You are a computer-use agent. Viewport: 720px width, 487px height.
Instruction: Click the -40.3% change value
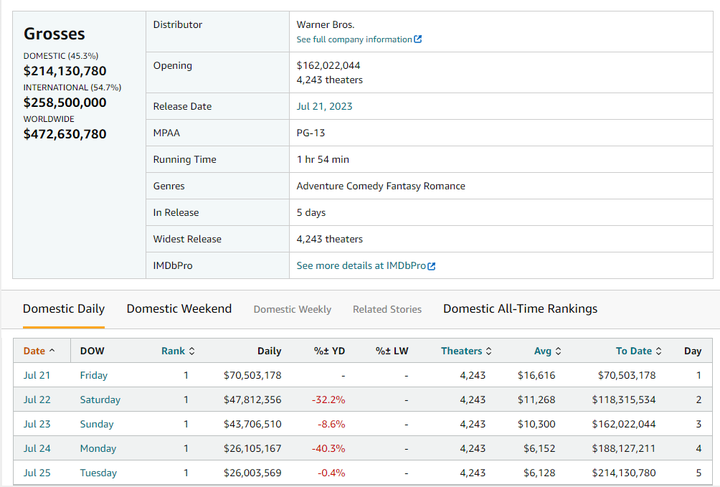[328, 448]
